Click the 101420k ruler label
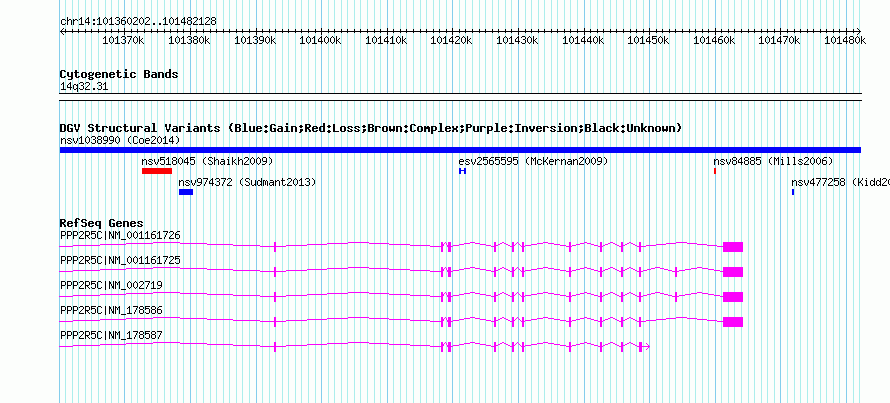890x403 pixels. [452, 40]
